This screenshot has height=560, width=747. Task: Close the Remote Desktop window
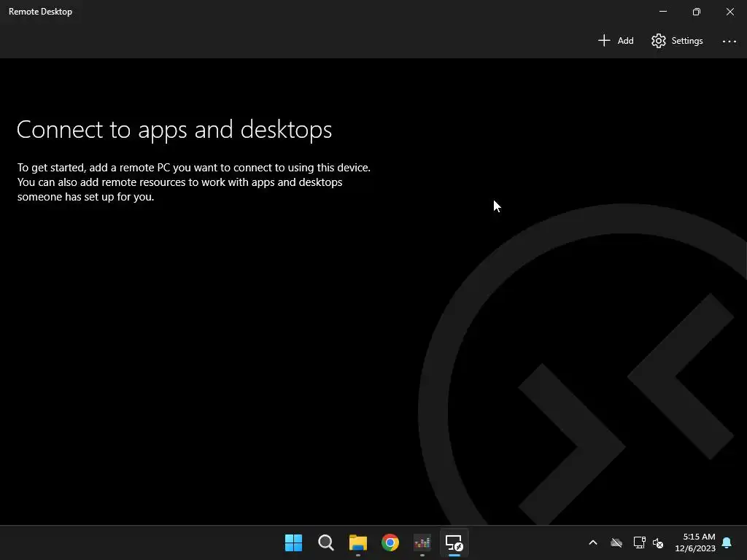pos(729,12)
